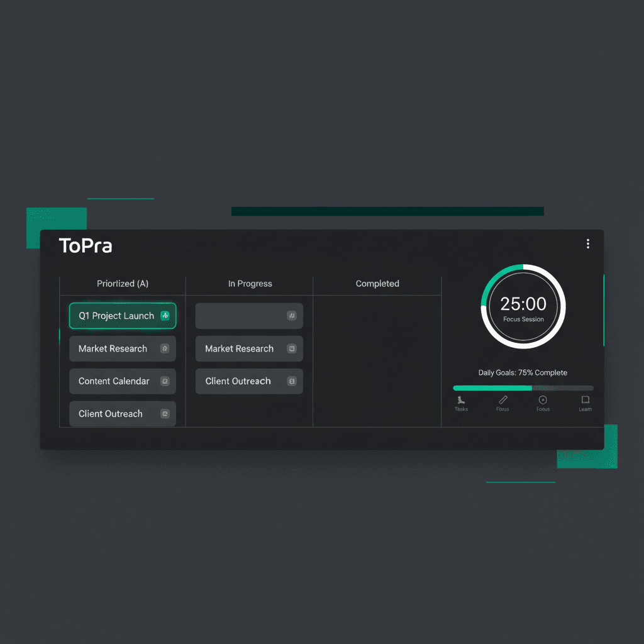Select the Completed column header
Screen dimensions: 644x644
377,284
